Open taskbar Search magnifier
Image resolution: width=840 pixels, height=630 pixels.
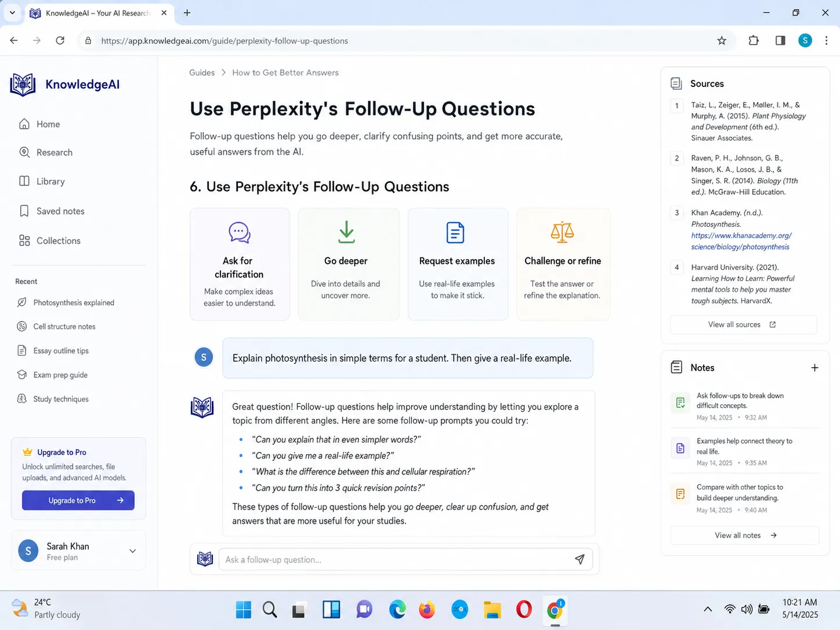coord(270,610)
